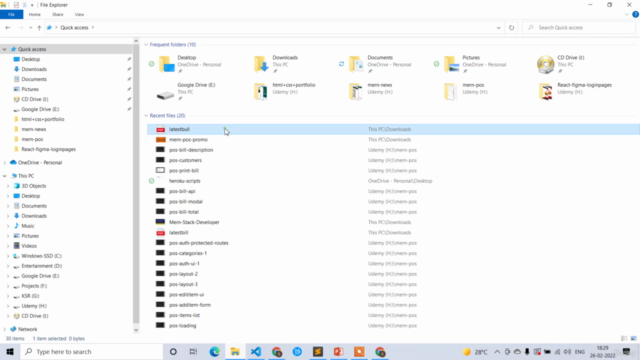640x360 pixels.
Task: Open the Share ribbon tab
Action: pos(58,14)
